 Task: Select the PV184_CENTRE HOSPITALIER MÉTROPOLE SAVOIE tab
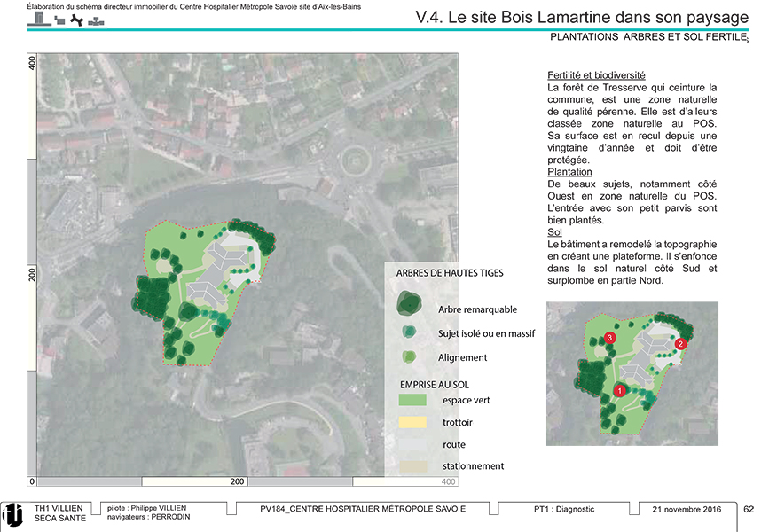click(363, 509)
